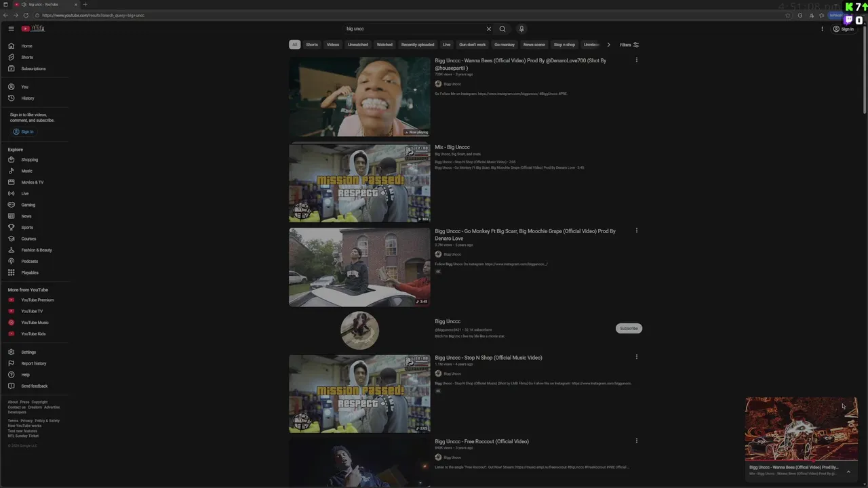Click the YouTube logo

pyautogui.click(x=33, y=28)
